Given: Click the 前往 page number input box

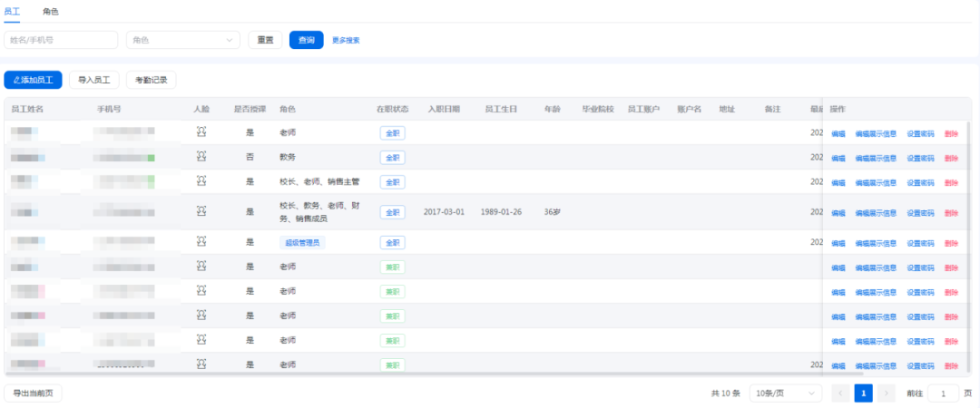Looking at the screenshot, I should (x=943, y=393).
